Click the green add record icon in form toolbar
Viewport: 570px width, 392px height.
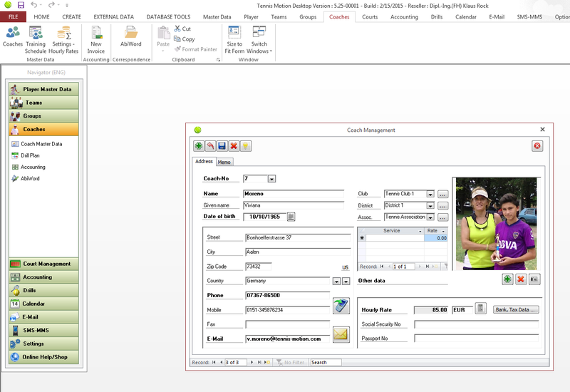(198, 145)
